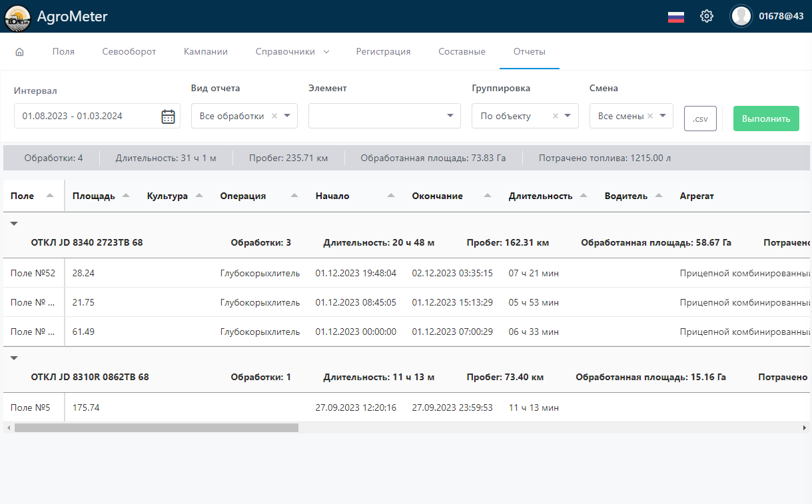812x504 pixels.
Task: Click the home icon in the navigation bar
Action: (x=21, y=51)
